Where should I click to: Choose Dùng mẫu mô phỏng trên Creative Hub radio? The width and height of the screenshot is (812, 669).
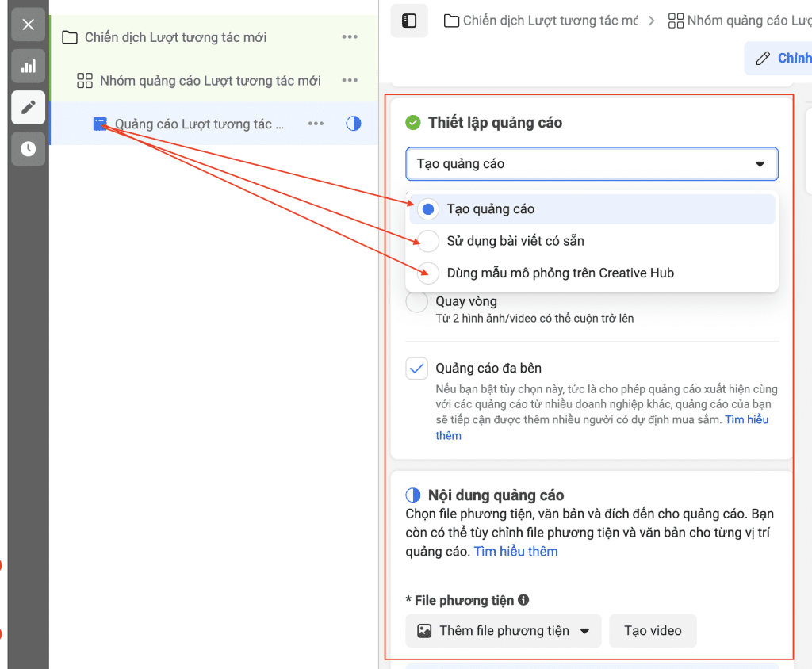(428, 273)
